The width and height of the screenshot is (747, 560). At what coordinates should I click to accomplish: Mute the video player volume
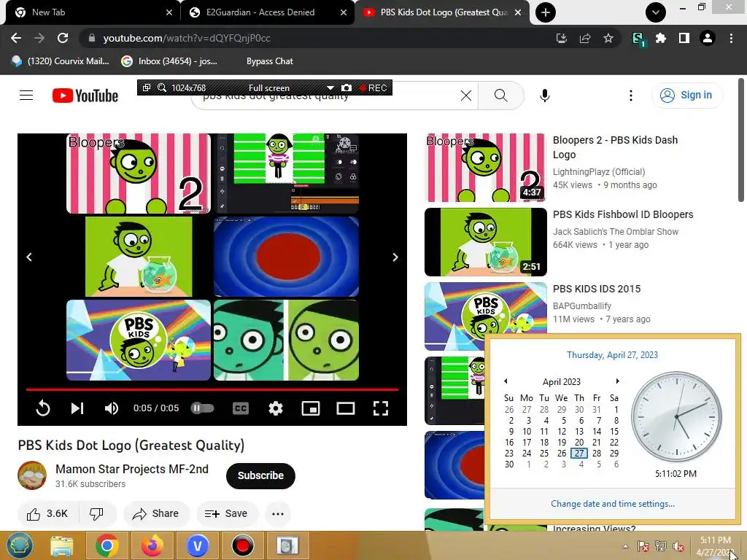[112, 408]
